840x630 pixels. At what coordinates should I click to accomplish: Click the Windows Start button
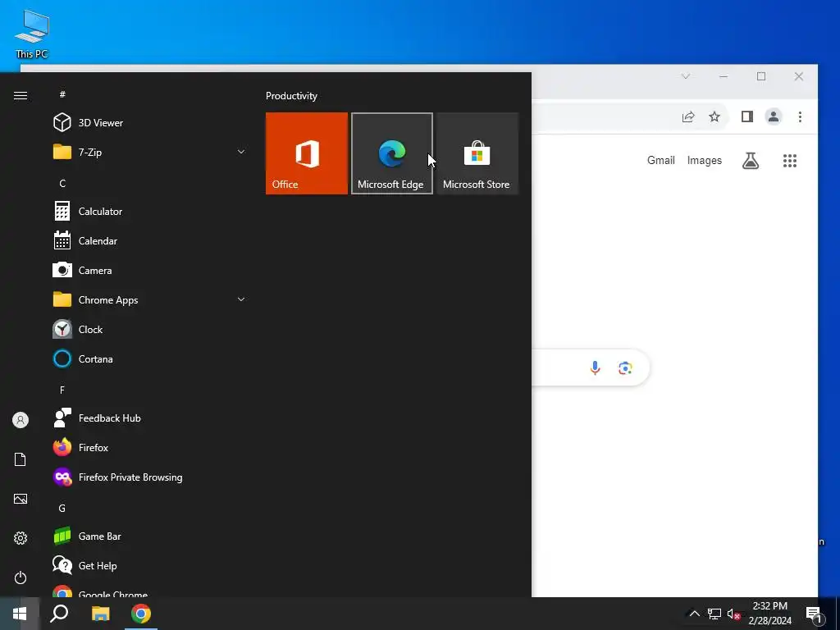point(20,614)
